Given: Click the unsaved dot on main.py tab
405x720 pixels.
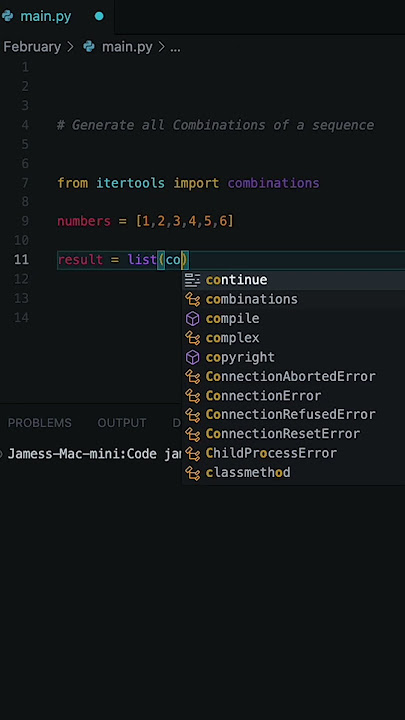Looking at the screenshot, I should coord(99,16).
